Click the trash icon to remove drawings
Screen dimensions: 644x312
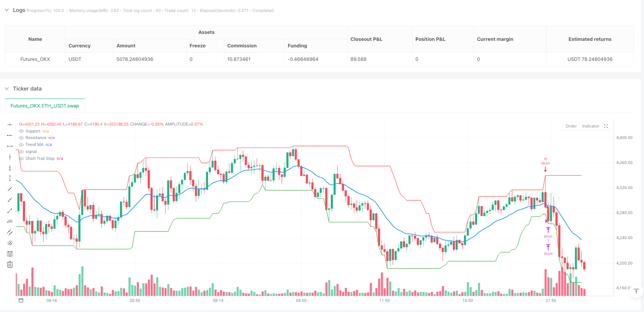coord(10,265)
